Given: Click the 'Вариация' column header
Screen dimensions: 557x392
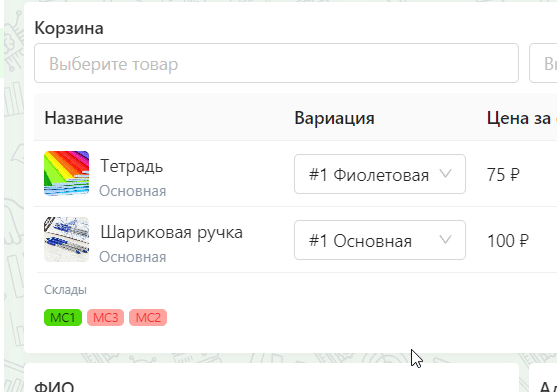Looking at the screenshot, I should click(x=334, y=118).
